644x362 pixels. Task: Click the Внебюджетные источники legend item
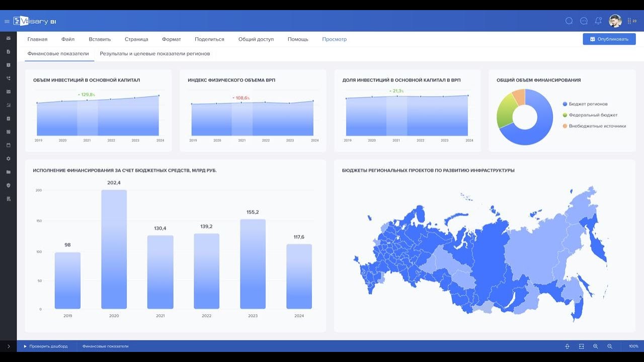(594, 126)
